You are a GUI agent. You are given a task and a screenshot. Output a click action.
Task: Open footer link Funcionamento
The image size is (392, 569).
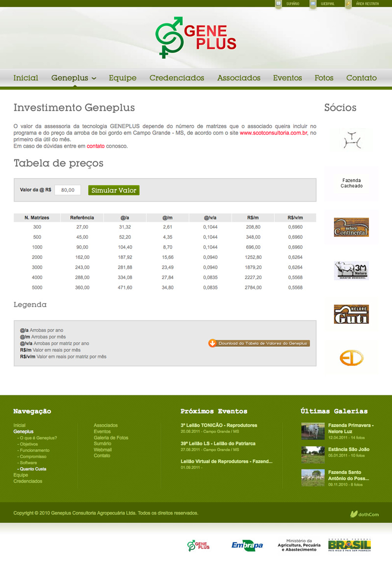[34, 450]
